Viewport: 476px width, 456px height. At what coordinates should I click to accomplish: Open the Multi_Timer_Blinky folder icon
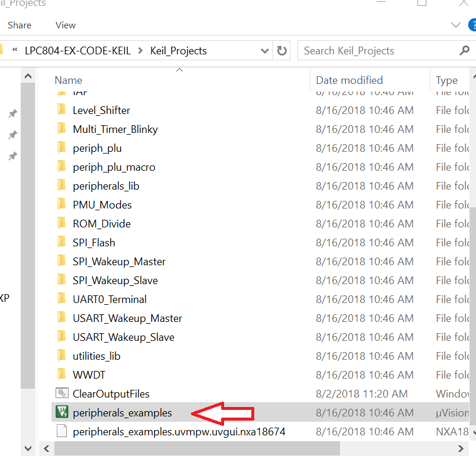[61, 129]
